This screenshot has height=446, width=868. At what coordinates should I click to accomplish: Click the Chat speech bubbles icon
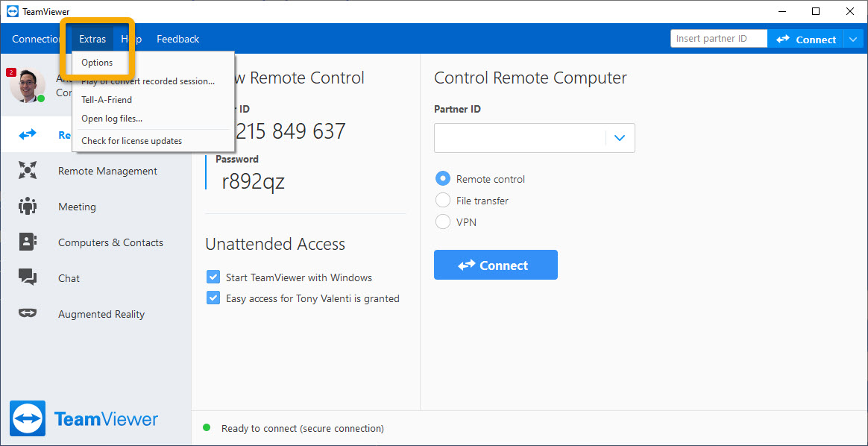tap(27, 277)
